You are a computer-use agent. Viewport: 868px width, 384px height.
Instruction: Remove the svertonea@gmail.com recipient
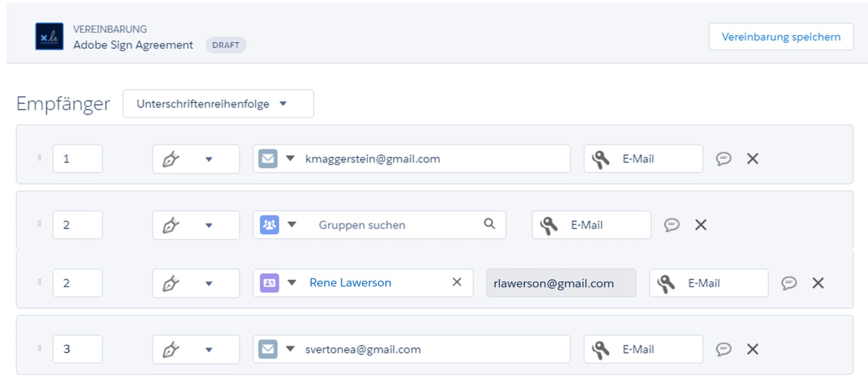(753, 349)
